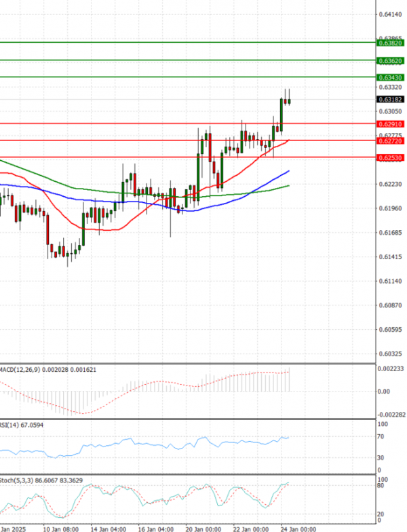Click the 0.63320 price scale value
The height and width of the screenshot is (532, 407).
(x=390, y=87)
